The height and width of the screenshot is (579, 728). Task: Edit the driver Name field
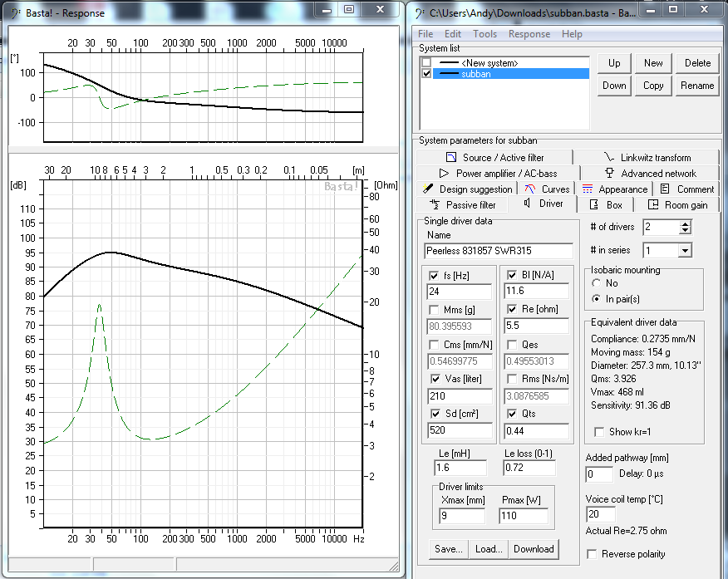pyautogui.click(x=499, y=251)
